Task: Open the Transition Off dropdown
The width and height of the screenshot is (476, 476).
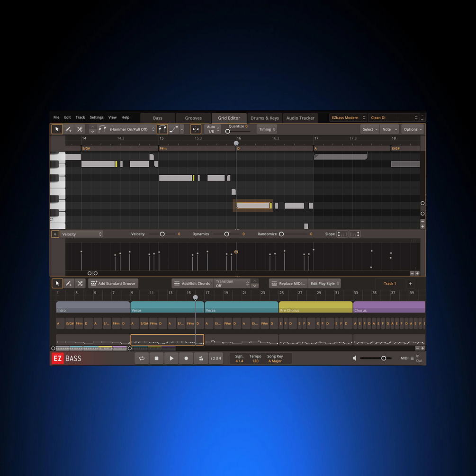Action: pos(232,284)
